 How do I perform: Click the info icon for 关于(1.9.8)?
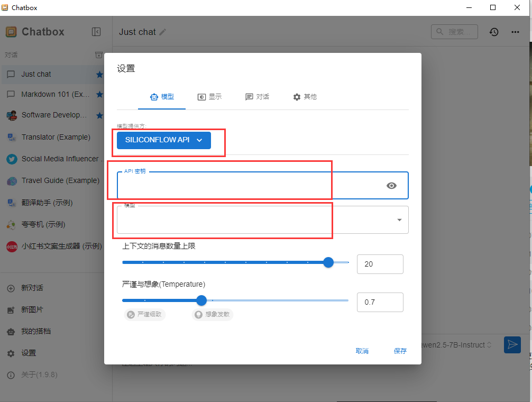click(x=11, y=375)
